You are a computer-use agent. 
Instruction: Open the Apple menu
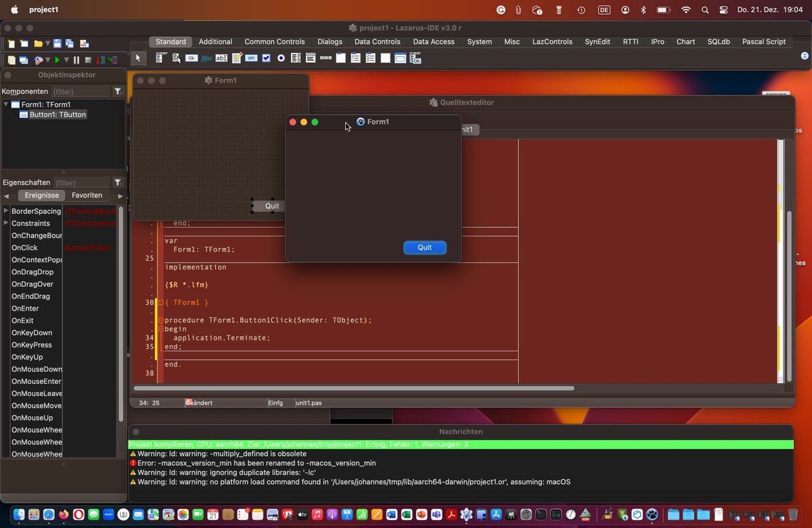click(x=15, y=10)
